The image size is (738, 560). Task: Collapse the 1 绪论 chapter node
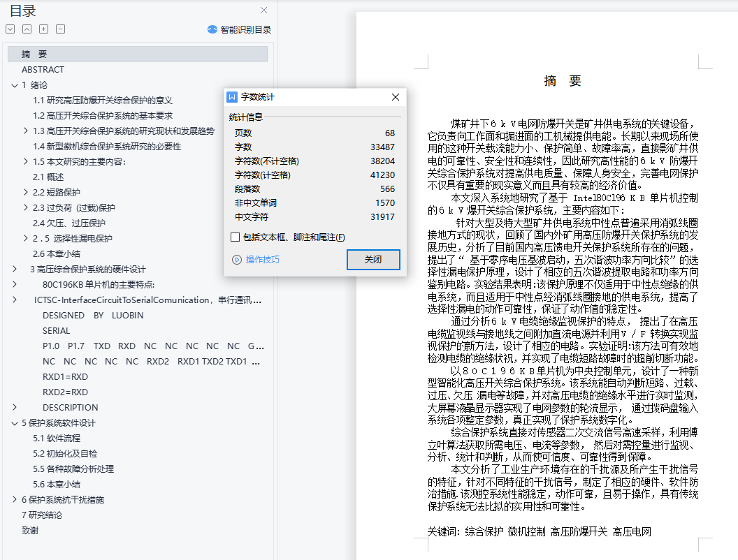click(15, 85)
